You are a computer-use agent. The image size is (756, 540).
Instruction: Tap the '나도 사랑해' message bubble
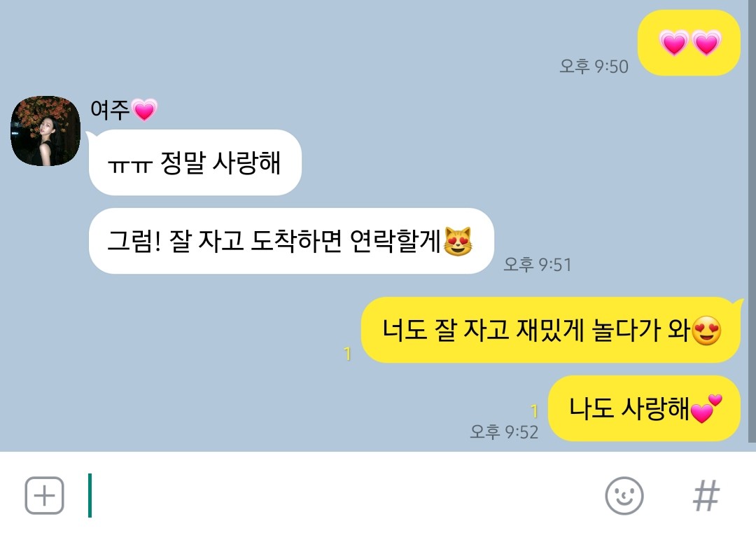point(644,408)
